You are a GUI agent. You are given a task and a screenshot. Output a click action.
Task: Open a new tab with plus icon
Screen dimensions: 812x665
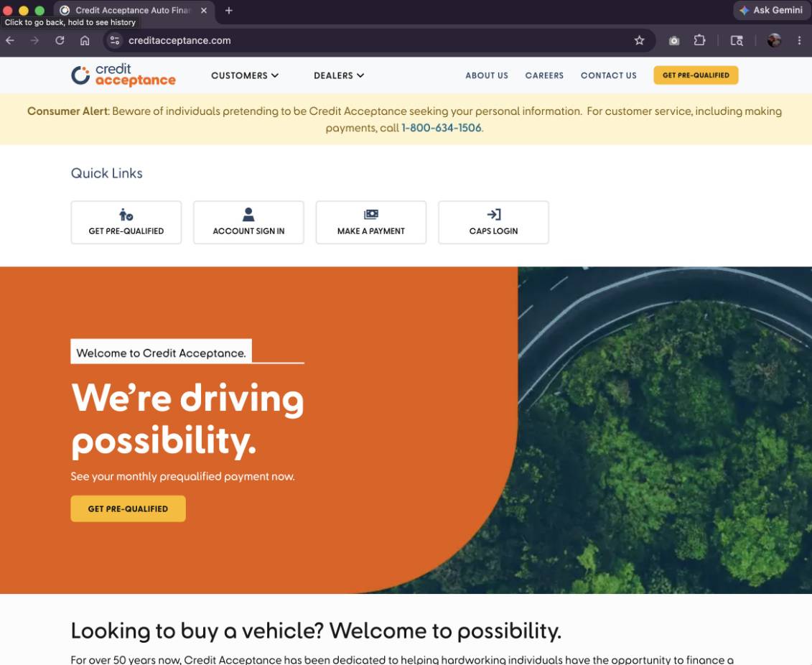click(229, 10)
